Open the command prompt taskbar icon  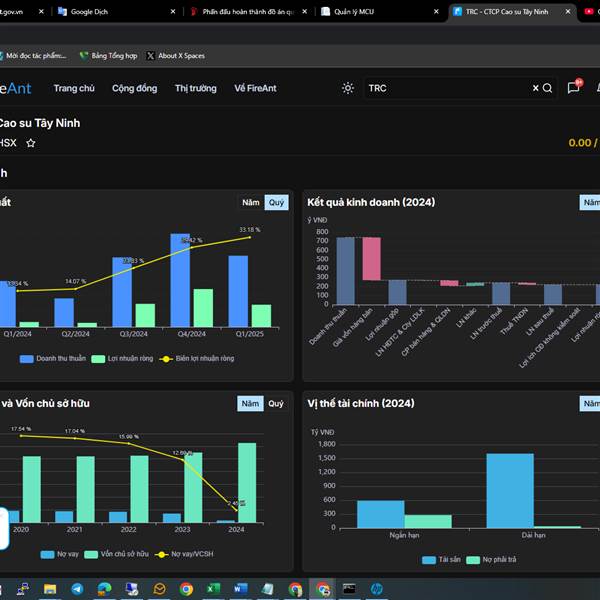pos(349,589)
